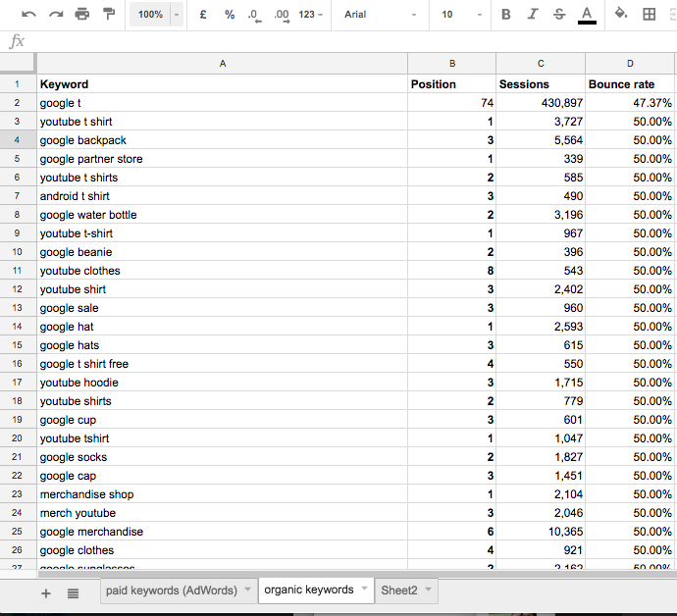Add a new sheet with plus icon
The height and width of the screenshot is (616, 677).
[46, 593]
